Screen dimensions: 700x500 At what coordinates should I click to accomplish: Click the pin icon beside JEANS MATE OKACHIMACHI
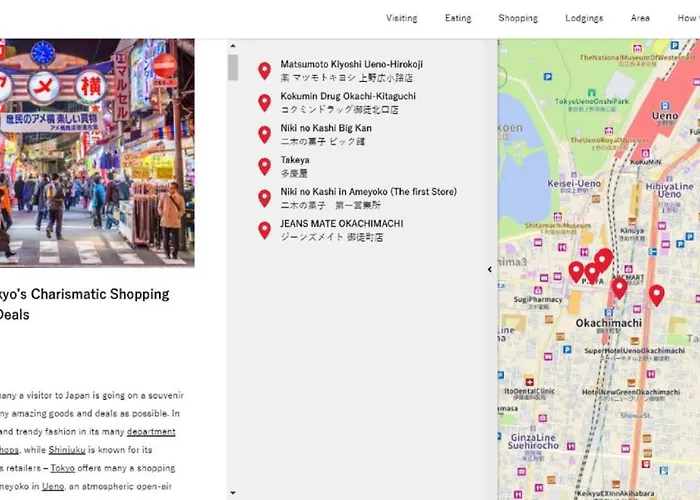(x=264, y=230)
